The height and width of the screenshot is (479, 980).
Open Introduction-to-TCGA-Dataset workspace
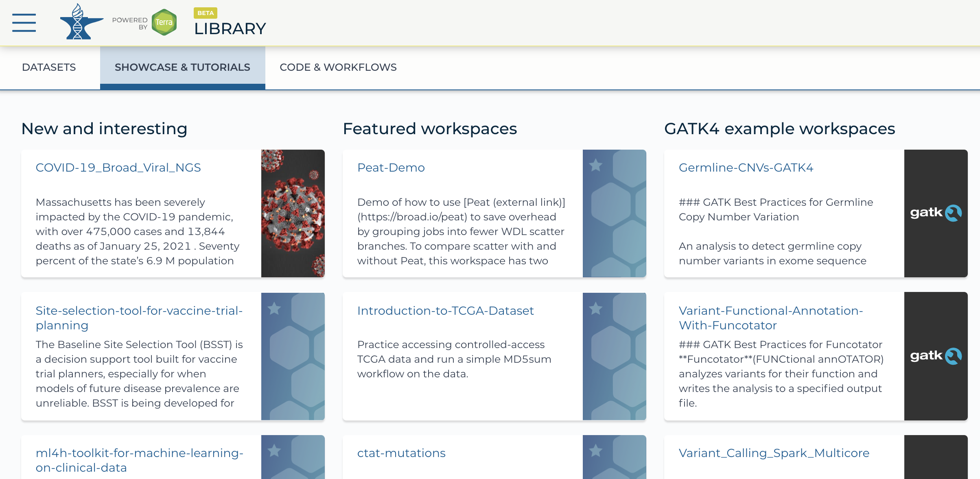pos(446,311)
